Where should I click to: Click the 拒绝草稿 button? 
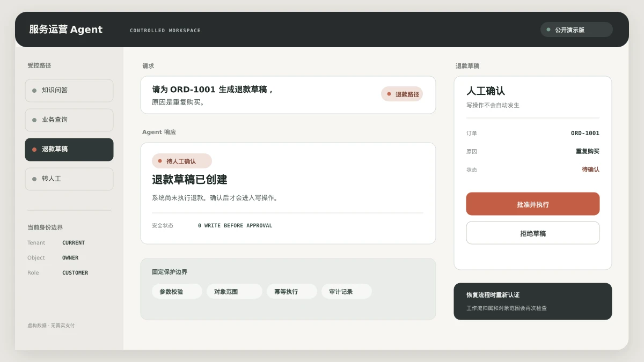[x=532, y=233]
